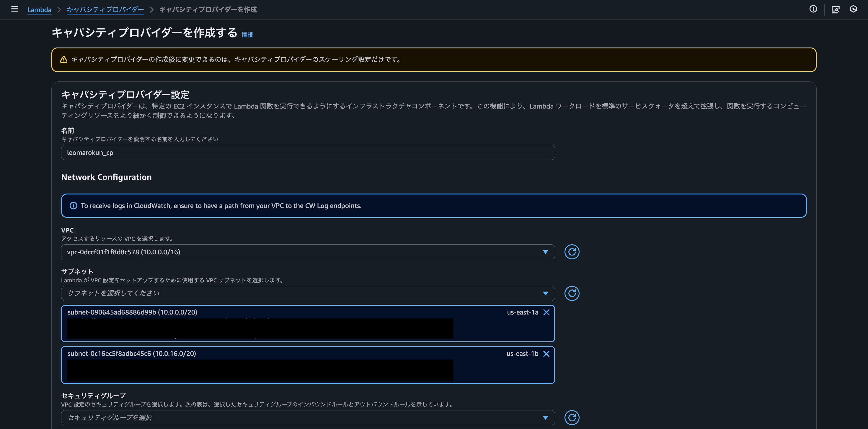The width and height of the screenshot is (868, 429).
Task: Remove the us-east-1a subnet selection
Action: click(546, 312)
